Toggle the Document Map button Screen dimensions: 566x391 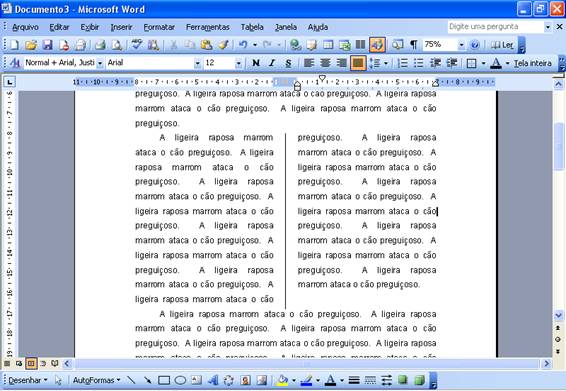(398, 45)
